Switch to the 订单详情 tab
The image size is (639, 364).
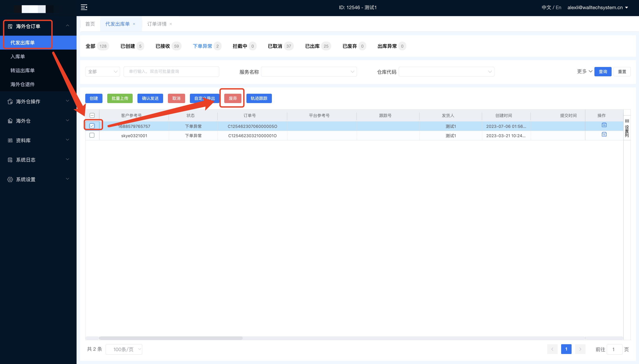point(157,24)
